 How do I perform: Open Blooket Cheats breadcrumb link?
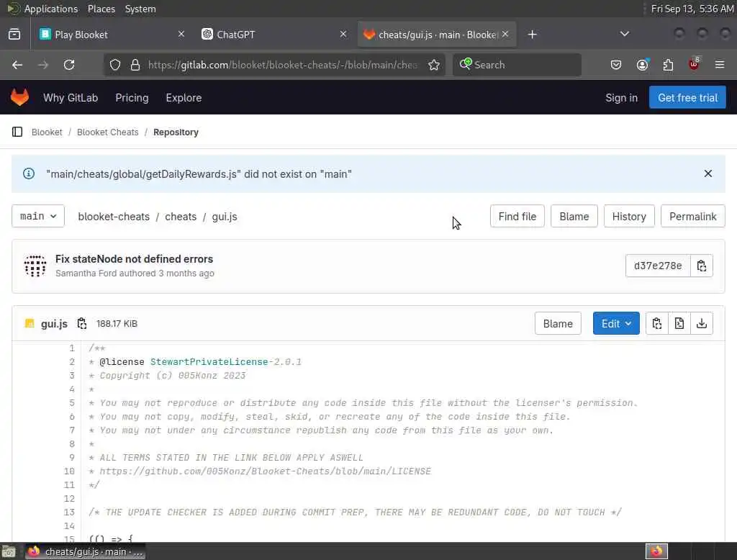pos(108,132)
